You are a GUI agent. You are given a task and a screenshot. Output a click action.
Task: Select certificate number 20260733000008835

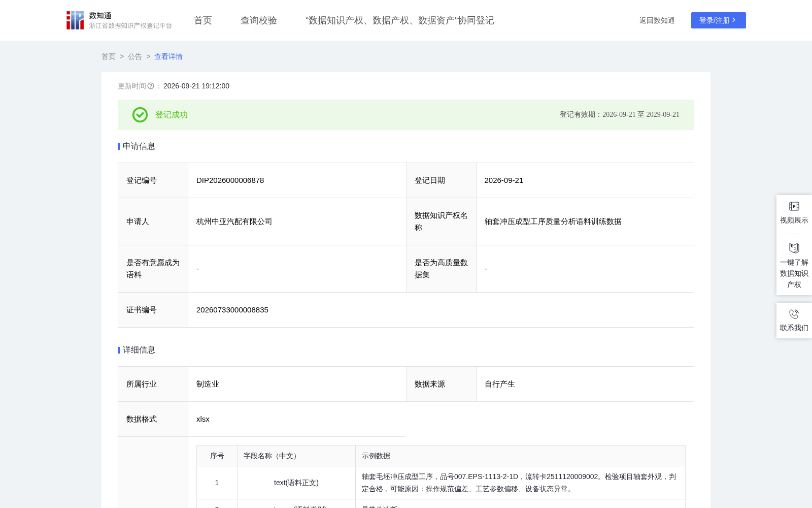[x=232, y=310]
